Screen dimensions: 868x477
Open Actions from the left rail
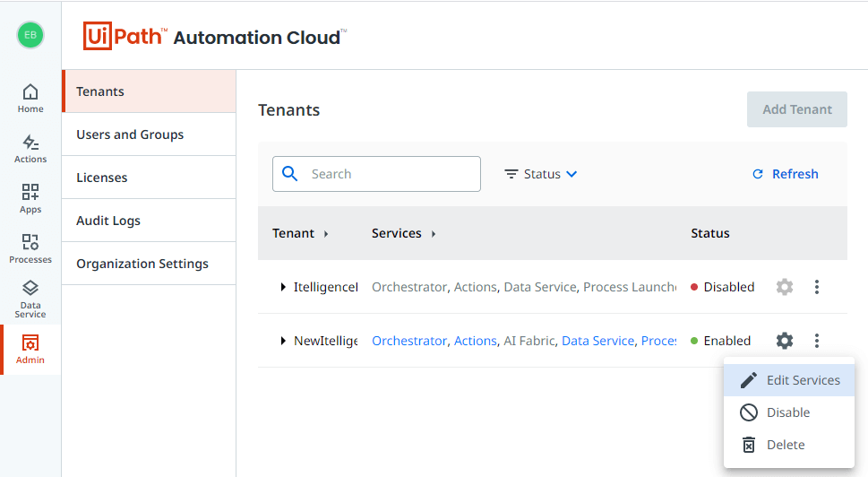tap(30, 149)
